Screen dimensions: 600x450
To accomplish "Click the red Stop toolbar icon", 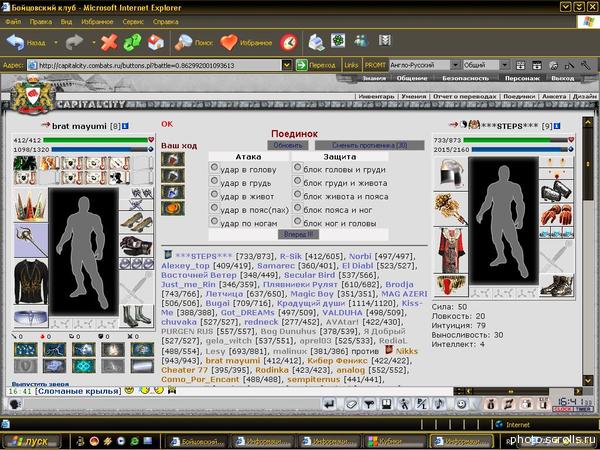I will (108, 42).
